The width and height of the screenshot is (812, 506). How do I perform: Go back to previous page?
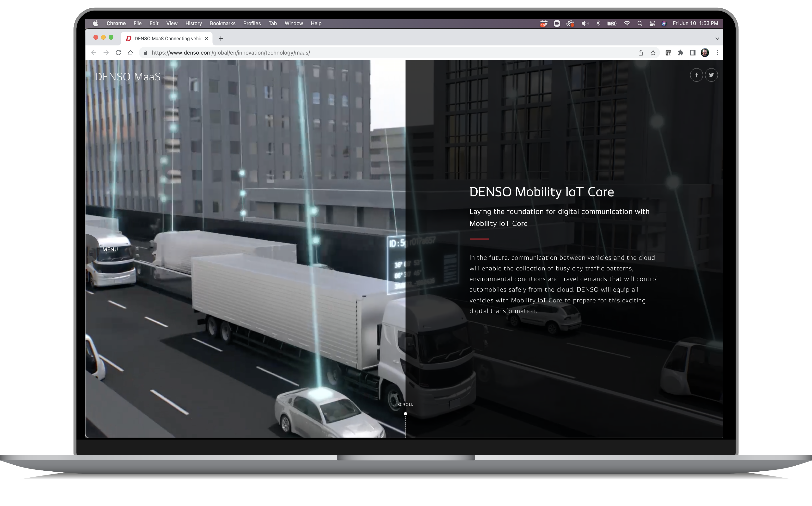pos(94,53)
